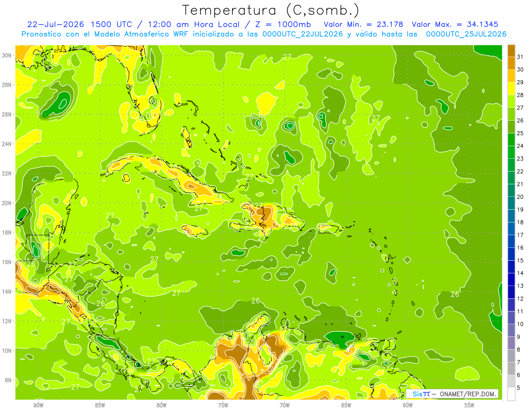Click the 13 label on color scale
The image size is (532, 411).
click(x=520, y=286)
